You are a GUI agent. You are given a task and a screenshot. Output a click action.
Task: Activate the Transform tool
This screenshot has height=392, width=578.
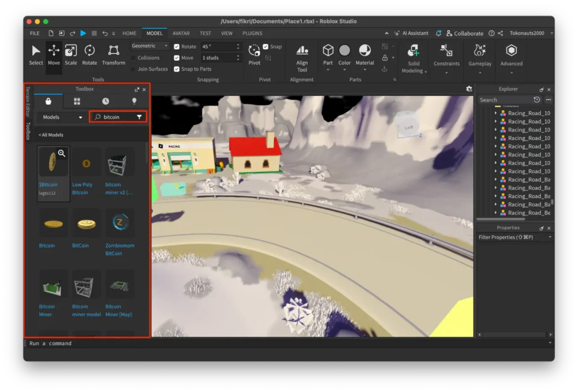[113, 55]
